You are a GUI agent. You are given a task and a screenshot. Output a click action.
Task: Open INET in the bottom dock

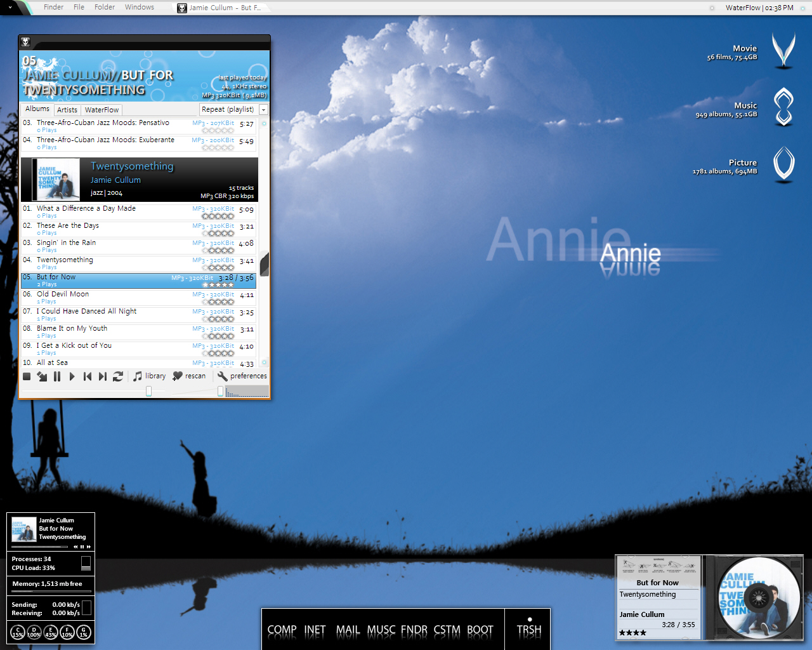(315, 630)
